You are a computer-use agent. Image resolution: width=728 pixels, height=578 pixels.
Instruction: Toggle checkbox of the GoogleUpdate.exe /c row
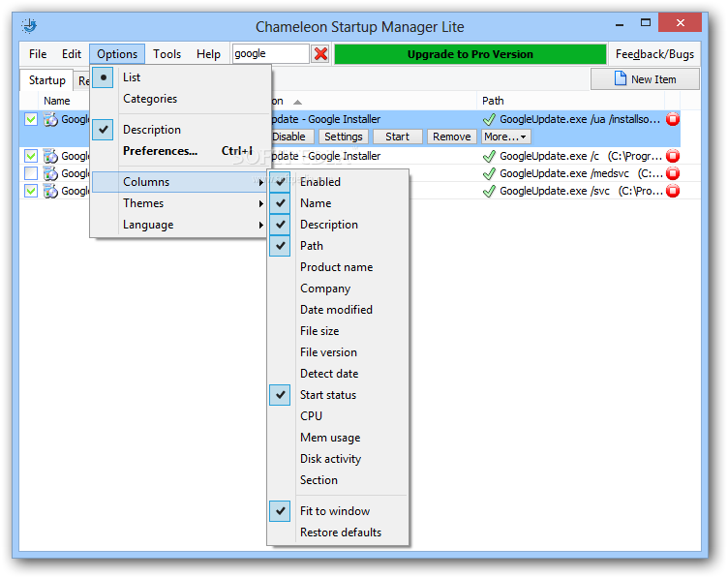point(31,156)
